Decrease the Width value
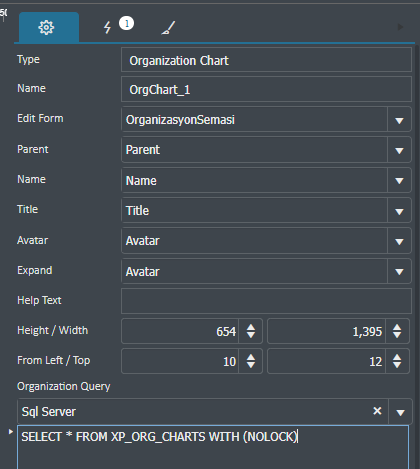Image resolution: width=420 pixels, height=469 pixels. point(397,335)
